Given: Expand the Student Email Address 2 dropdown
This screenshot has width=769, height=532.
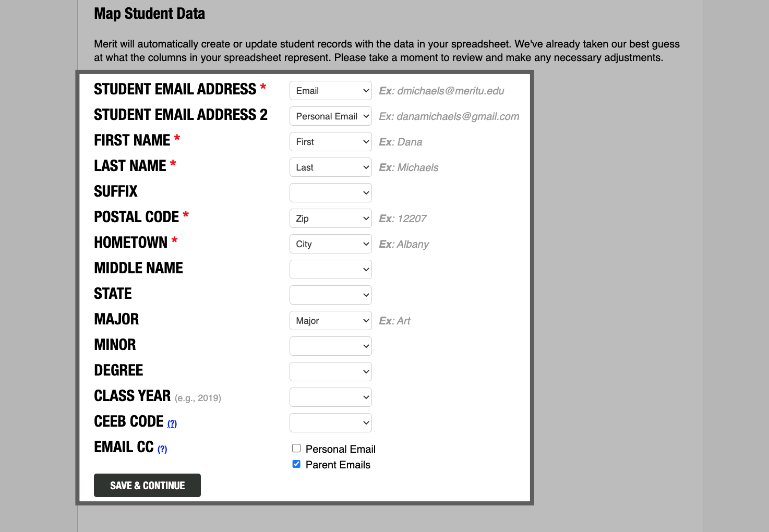Looking at the screenshot, I should 330,116.
